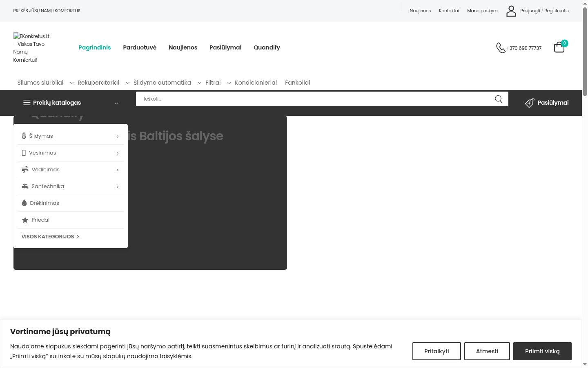Viewport: 588px width, 368px height.
Task: Open the Mano paskyra link
Action: [x=482, y=11]
